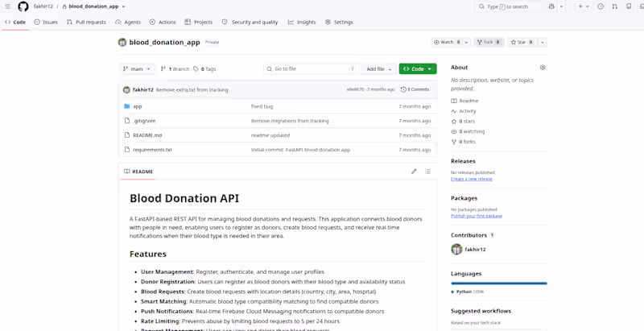Open the Contributors heading link
The width and height of the screenshot is (644, 331).
469,235
